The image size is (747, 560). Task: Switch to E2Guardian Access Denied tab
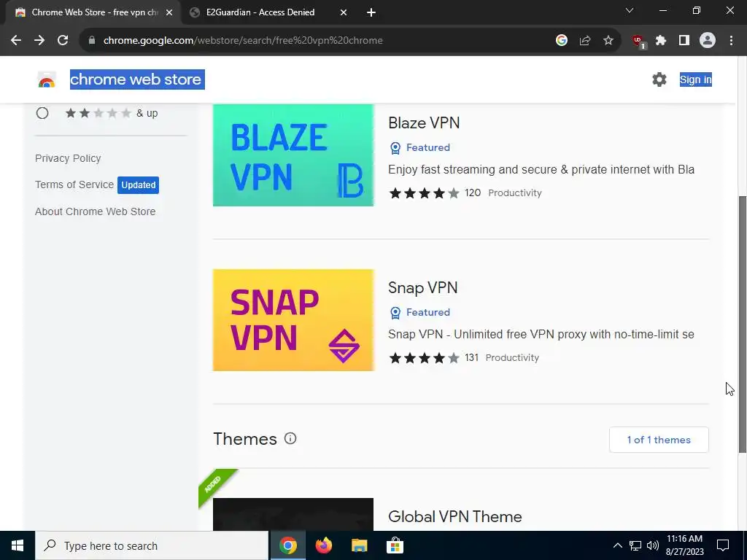coord(260,12)
